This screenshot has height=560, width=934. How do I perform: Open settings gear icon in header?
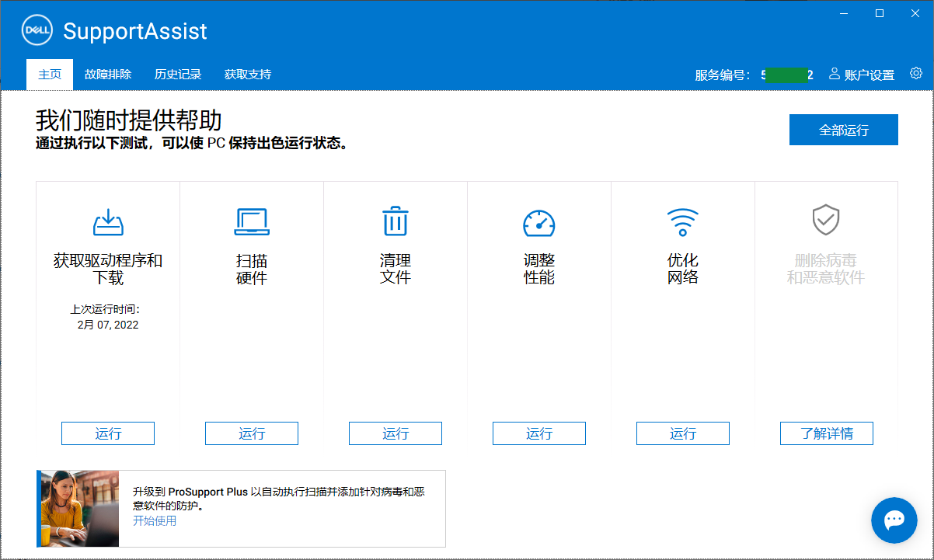pyautogui.click(x=916, y=74)
